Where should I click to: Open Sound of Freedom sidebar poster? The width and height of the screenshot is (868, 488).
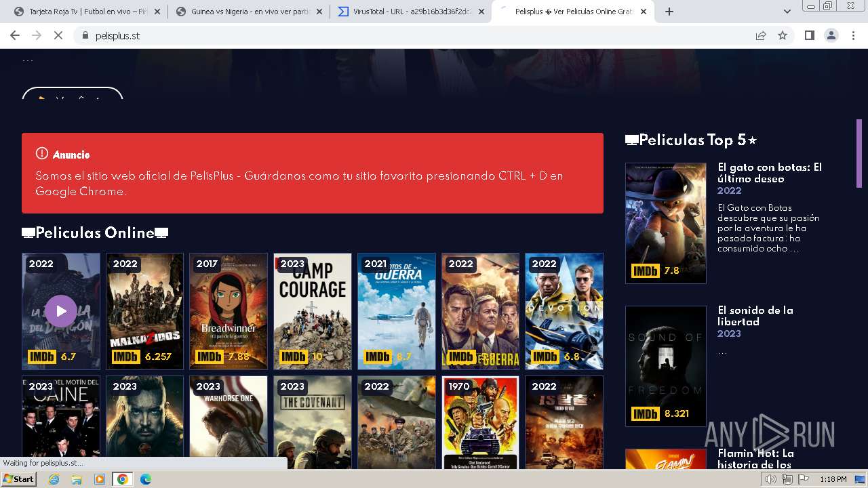666,366
